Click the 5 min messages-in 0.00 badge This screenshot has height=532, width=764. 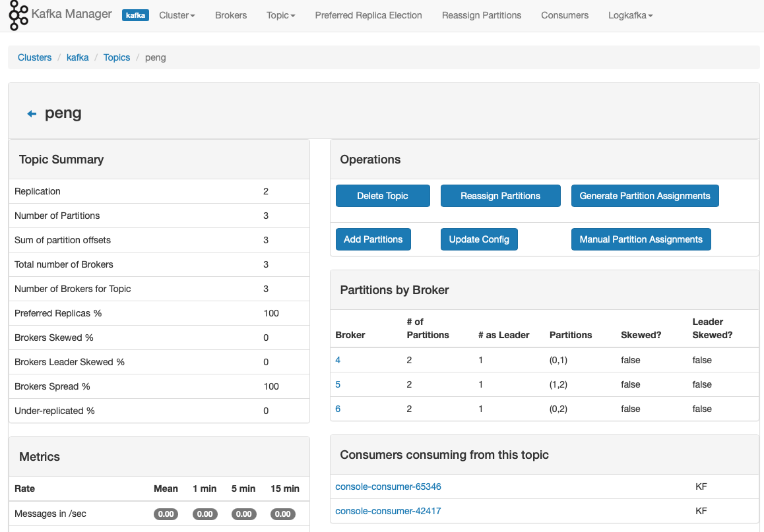(243, 514)
